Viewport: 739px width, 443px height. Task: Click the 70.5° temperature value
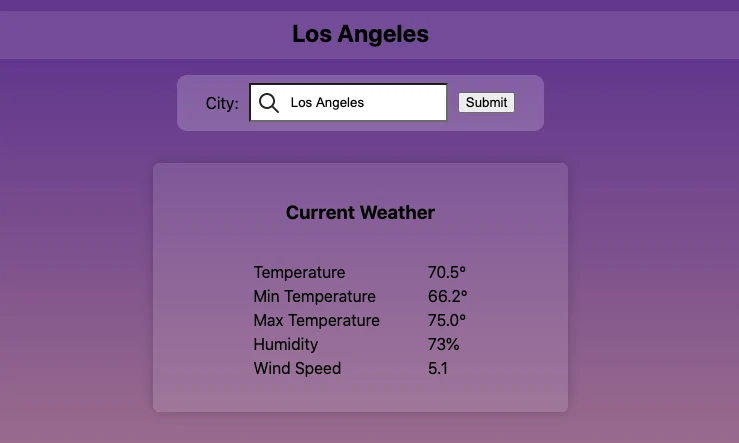tap(447, 272)
